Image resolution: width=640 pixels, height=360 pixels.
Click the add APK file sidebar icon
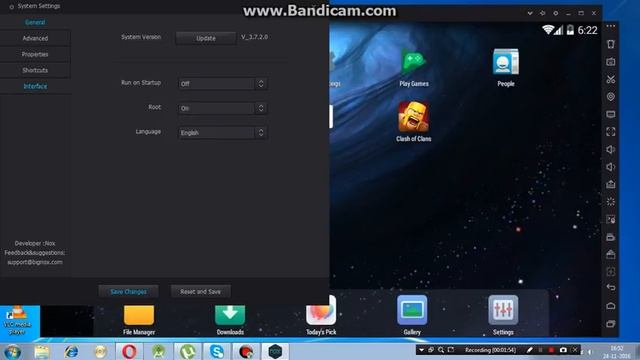click(611, 184)
